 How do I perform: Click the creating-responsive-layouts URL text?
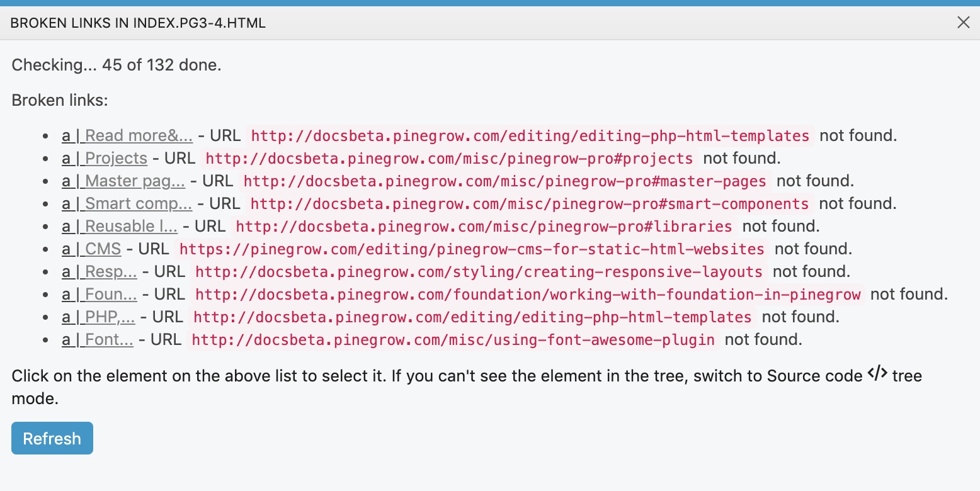pyautogui.click(x=479, y=271)
